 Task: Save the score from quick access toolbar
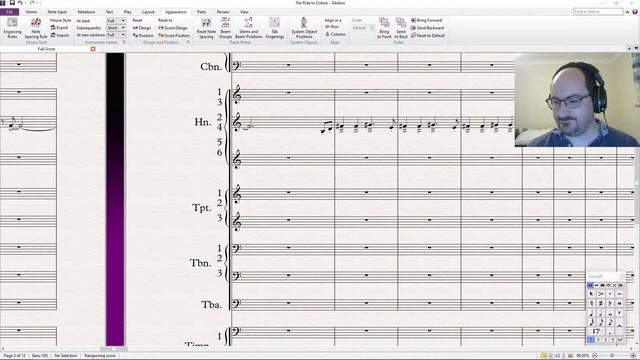pyautogui.click(x=12, y=3)
